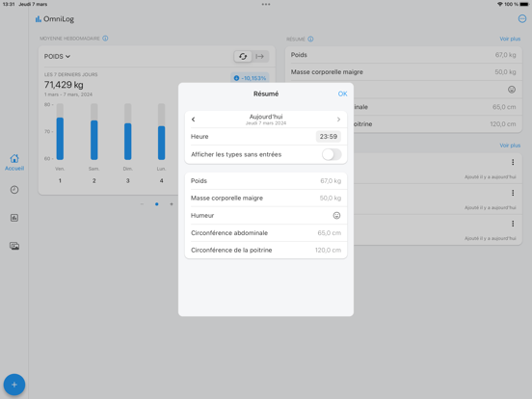Click the -10,153% change badge
Viewport: 532px width, 399px height.
pos(250,78)
